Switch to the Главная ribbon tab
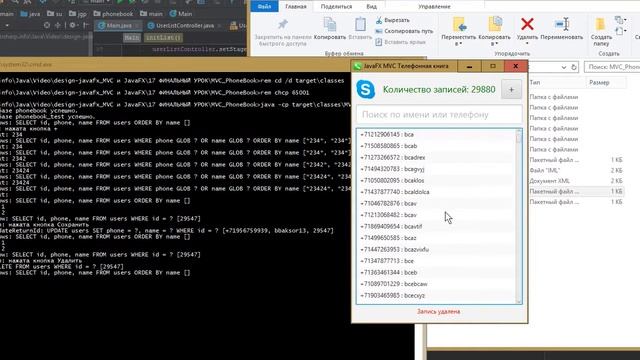 point(296,7)
